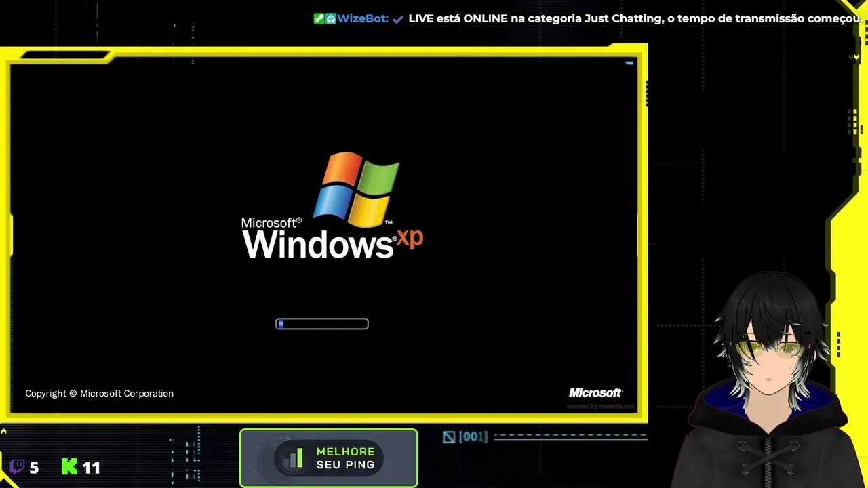This screenshot has height=488, width=868.
Task: Click the crossed square icon beside [001]
Action: click(449, 437)
